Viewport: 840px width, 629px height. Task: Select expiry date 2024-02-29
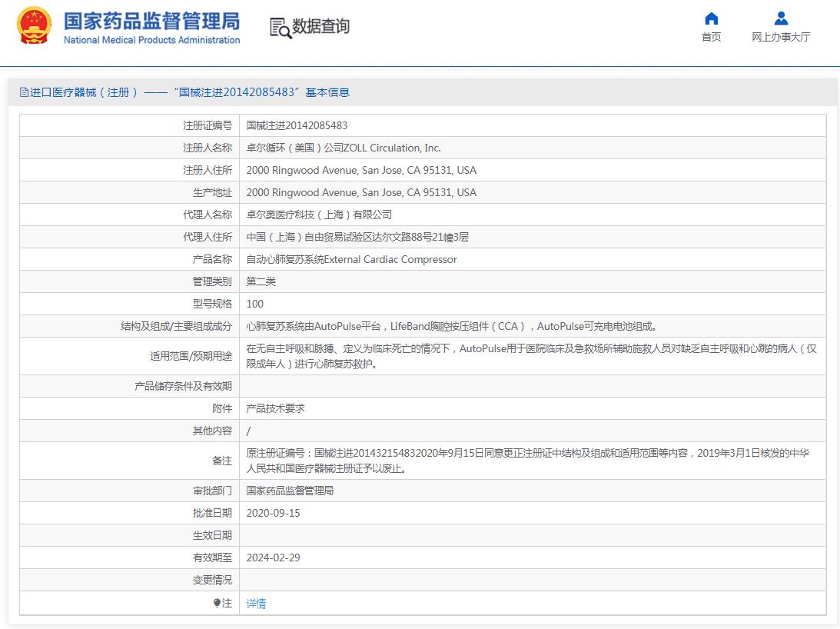(274, 557)
